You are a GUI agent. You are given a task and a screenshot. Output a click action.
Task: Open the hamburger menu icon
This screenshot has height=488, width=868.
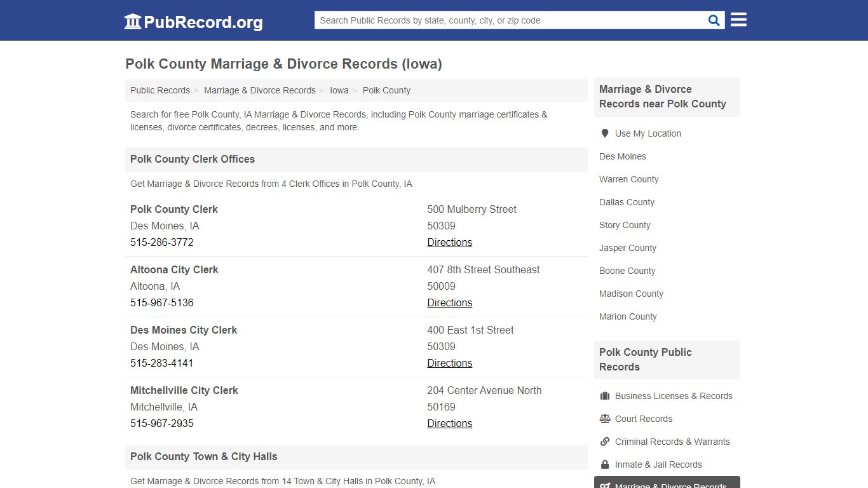(x=738, y=20)
